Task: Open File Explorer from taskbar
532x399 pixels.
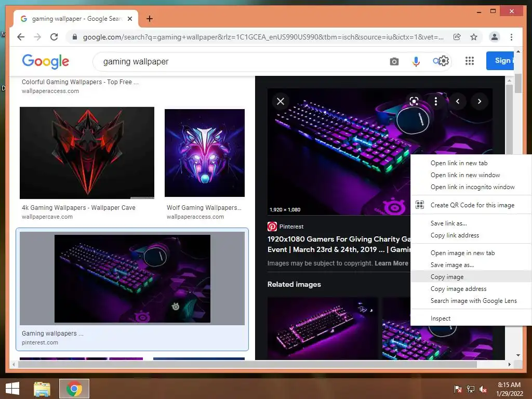Action: click(x=42, y=389)
